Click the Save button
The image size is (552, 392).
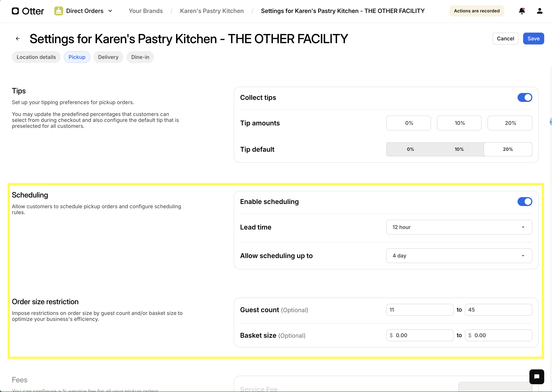click(x=533, y=38)
